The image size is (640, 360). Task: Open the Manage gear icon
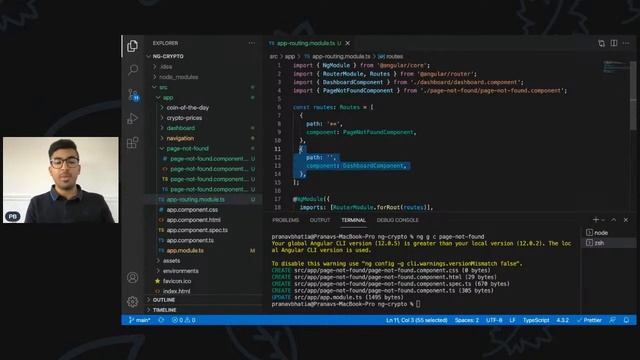pos(132,302)
